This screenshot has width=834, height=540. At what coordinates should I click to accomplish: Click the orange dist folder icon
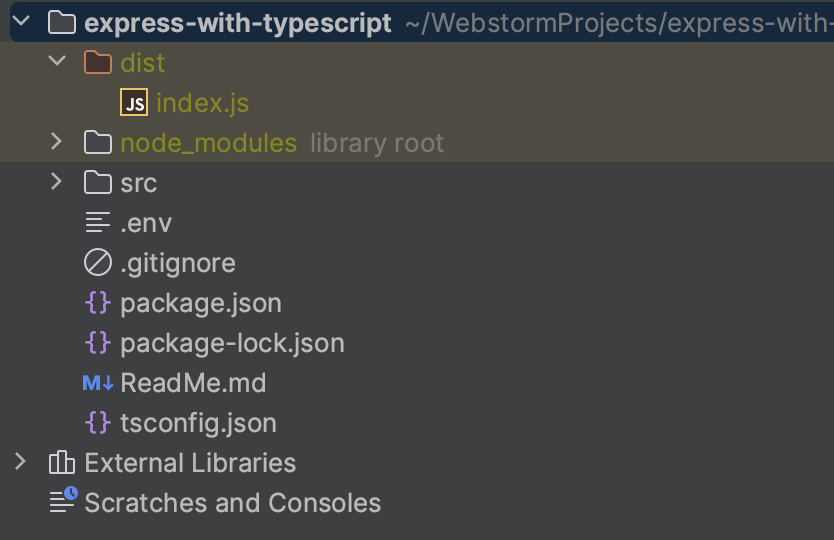(97, 63)
